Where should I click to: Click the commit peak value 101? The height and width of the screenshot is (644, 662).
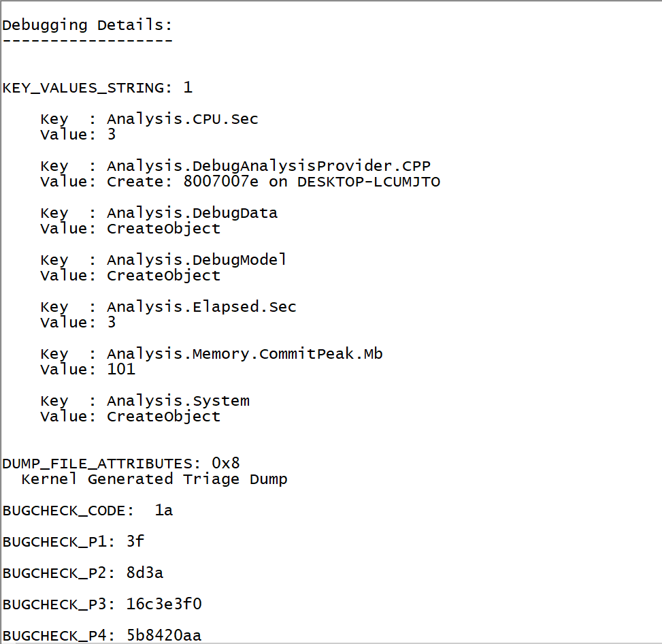pos(121,370)
